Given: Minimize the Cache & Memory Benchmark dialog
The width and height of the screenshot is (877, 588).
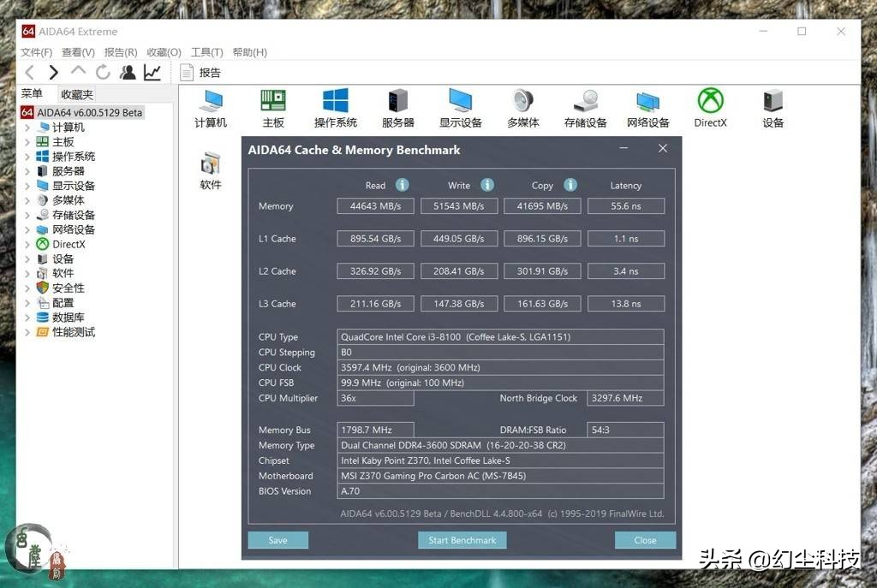Looking at the screenshot, I should click(623, 148).
